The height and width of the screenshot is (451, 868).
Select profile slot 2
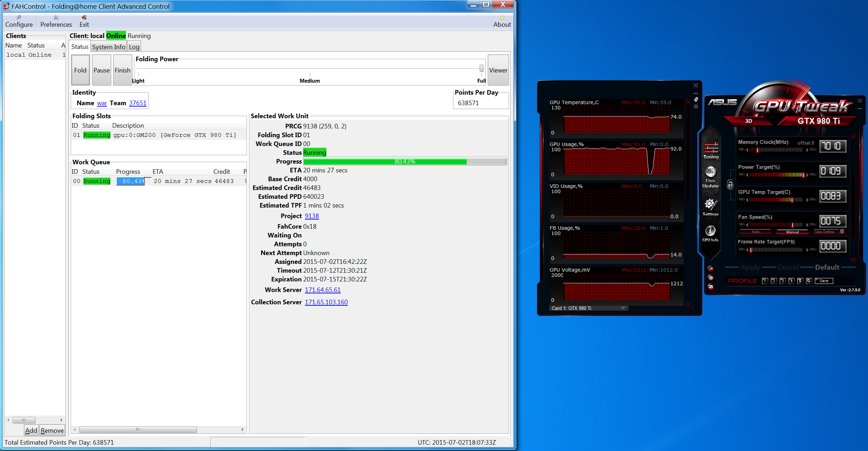[x=773, y=281]
